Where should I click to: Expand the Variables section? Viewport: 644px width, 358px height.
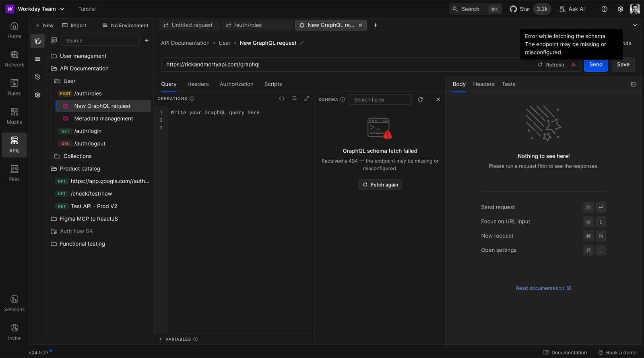click(x=178, y=339)
